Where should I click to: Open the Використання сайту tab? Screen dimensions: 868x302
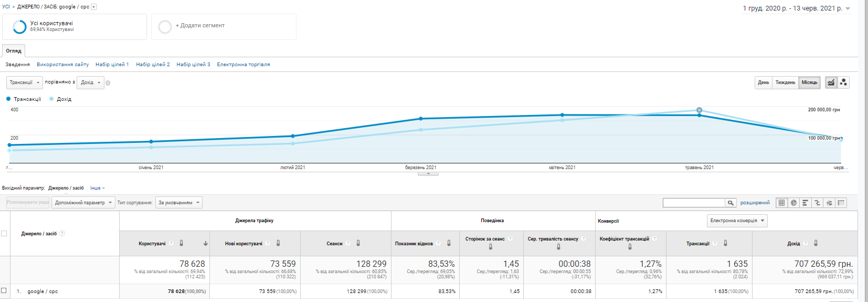(x=62, y=65)
